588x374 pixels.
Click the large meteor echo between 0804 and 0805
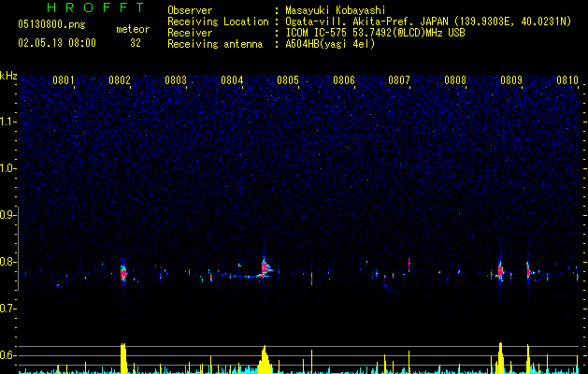264,268
